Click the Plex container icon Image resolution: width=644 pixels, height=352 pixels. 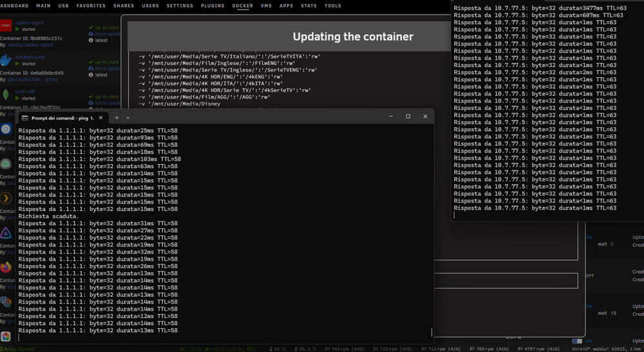(6, 198)
